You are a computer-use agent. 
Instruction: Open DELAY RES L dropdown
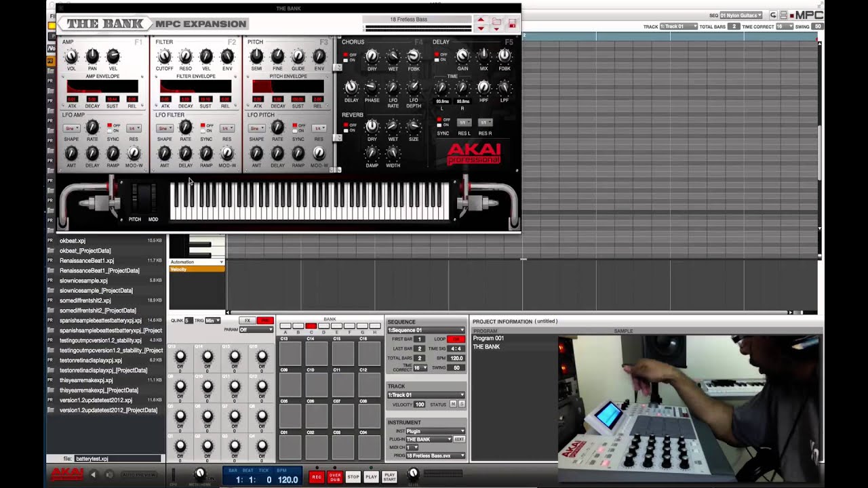point(464,123)
